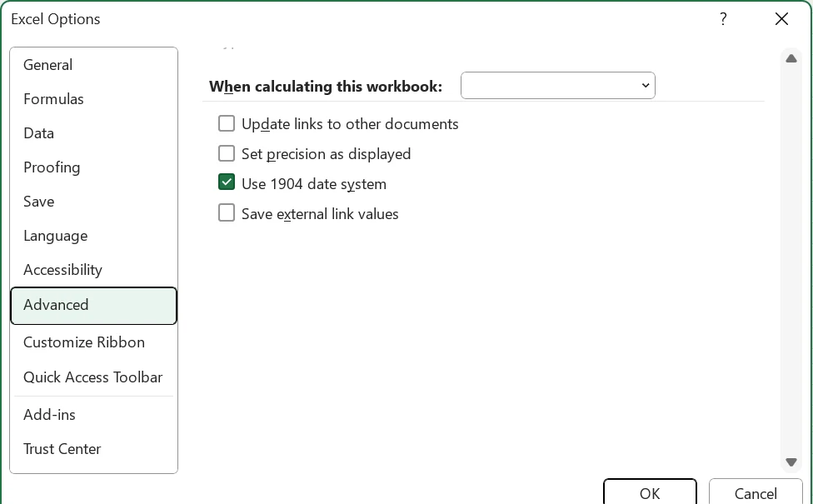813x504 pixels.
Task: Click the scrollbar down arrow
Action: tap(791, 462)
